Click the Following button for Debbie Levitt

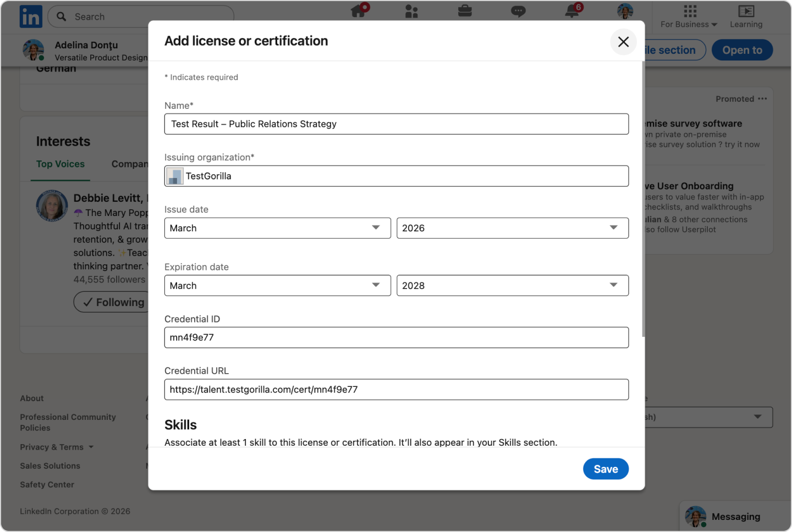point(112,302)
